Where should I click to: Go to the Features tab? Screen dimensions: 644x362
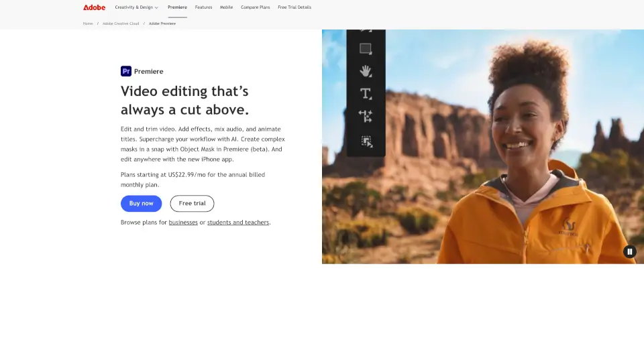pyautogui.click(x=204, y=7)
